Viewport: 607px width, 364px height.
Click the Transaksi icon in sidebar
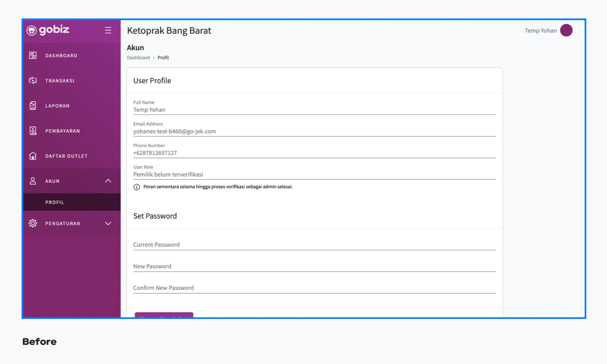coord(33,80)
